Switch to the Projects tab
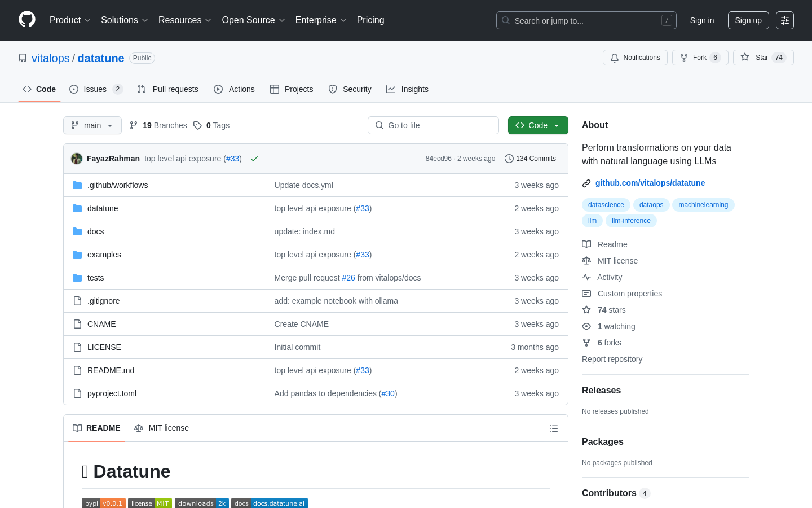This screenshot has height=508, width=812. [292, 89]
